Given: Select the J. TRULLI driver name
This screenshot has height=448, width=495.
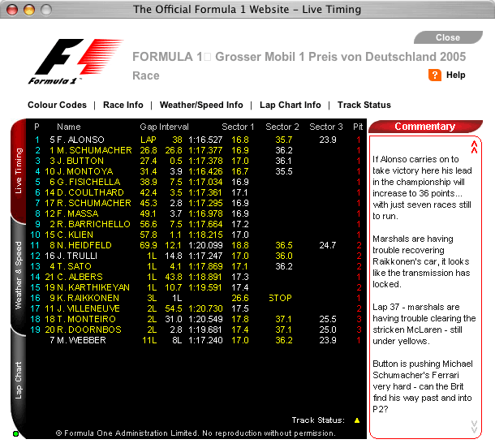Looking at the screenshot, I should pyautogui.click(x=77, y=256).
